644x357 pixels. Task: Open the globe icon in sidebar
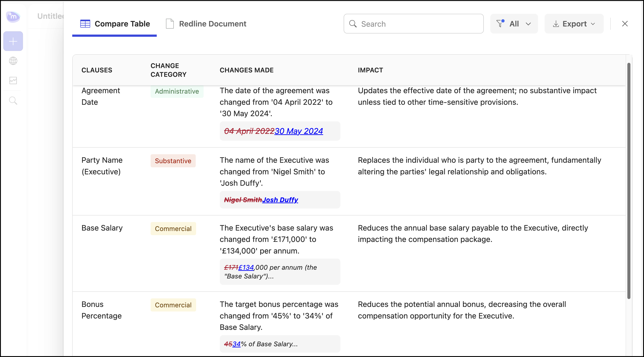[13, 61]
